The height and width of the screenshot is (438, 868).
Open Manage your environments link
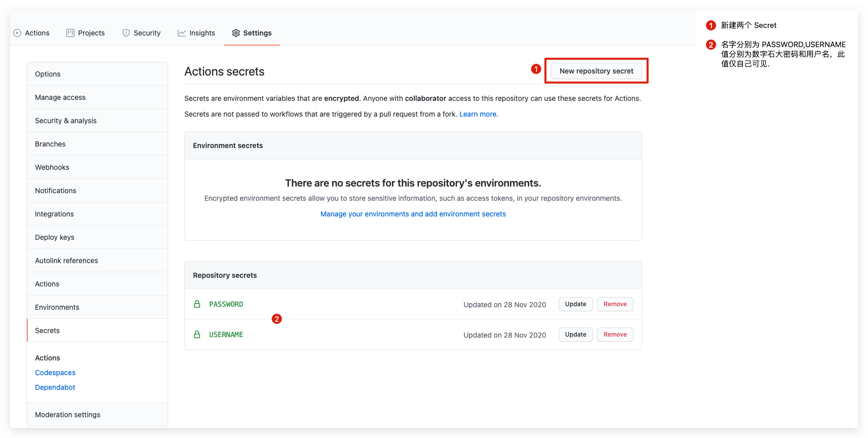[x=413, y=214]
